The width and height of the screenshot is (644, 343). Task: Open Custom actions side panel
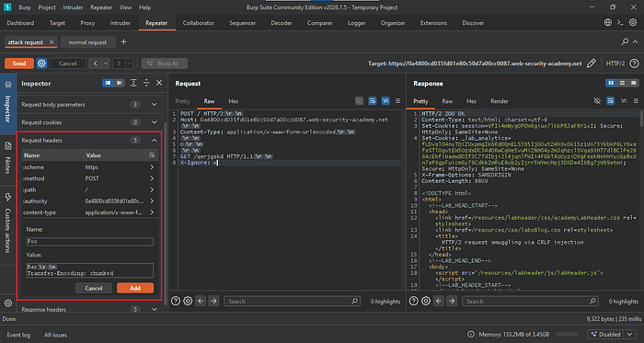pyautogui.click(x=7, y=222)
